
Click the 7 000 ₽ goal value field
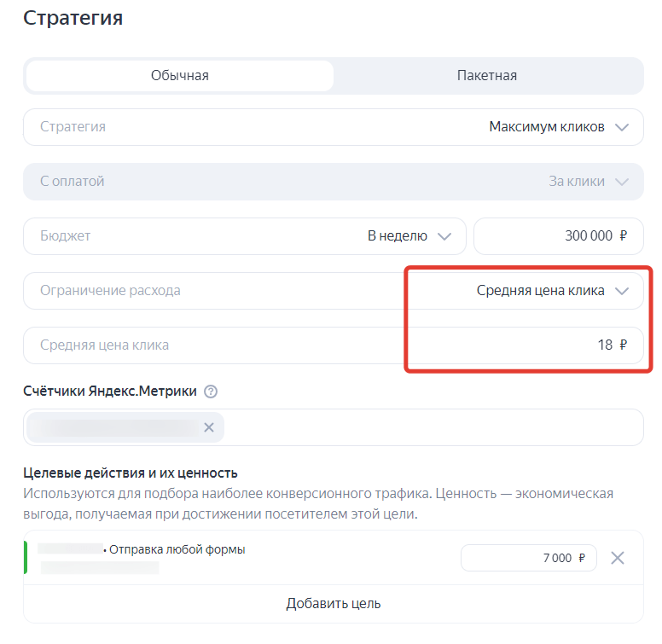[528, 559]
